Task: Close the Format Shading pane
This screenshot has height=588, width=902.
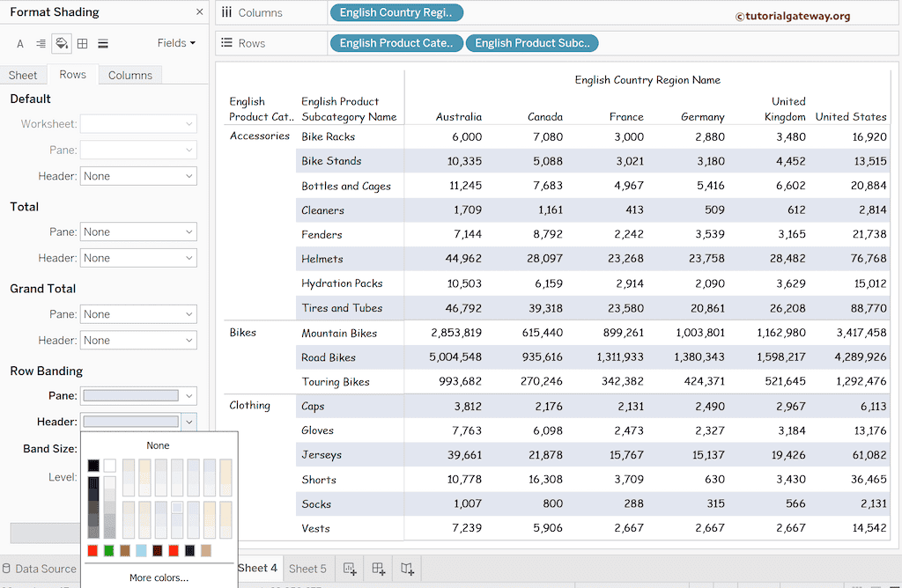Action: [199, 12]
